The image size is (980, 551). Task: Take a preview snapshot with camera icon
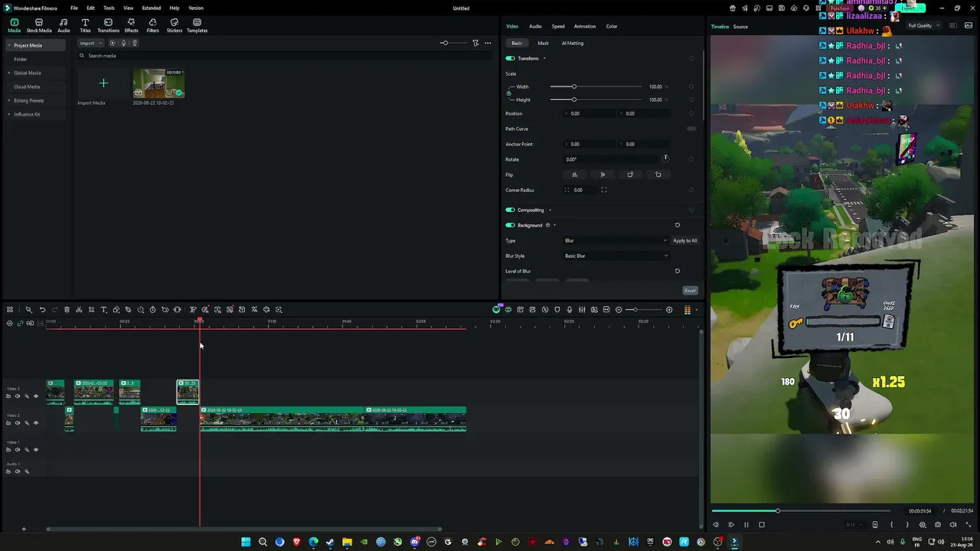938,525
